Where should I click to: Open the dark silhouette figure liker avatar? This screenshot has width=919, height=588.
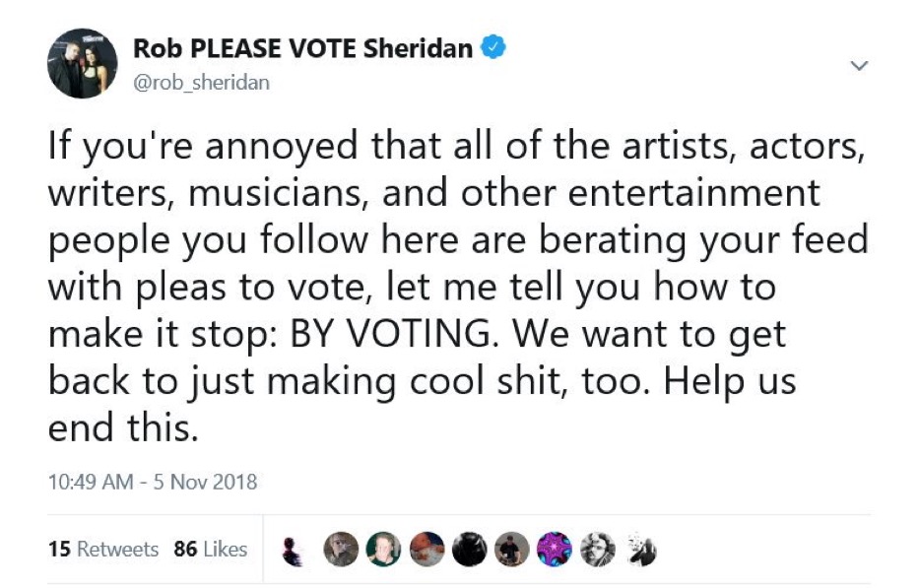[x=292, y=552]
